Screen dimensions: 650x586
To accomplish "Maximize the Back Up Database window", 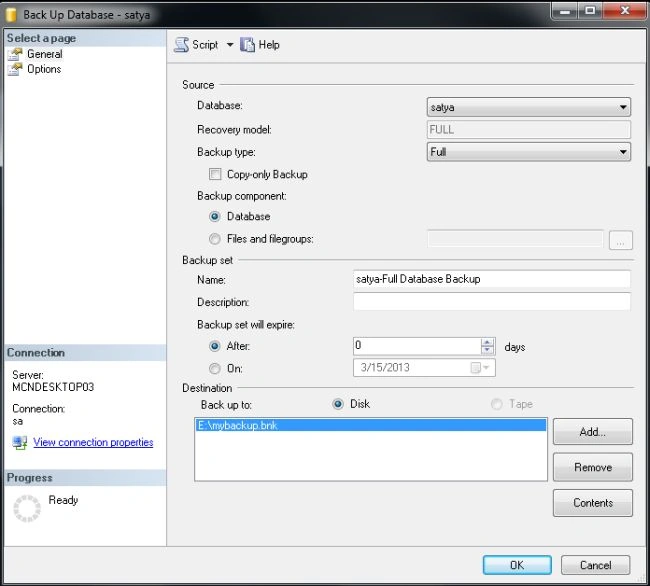I will [590, 11].
